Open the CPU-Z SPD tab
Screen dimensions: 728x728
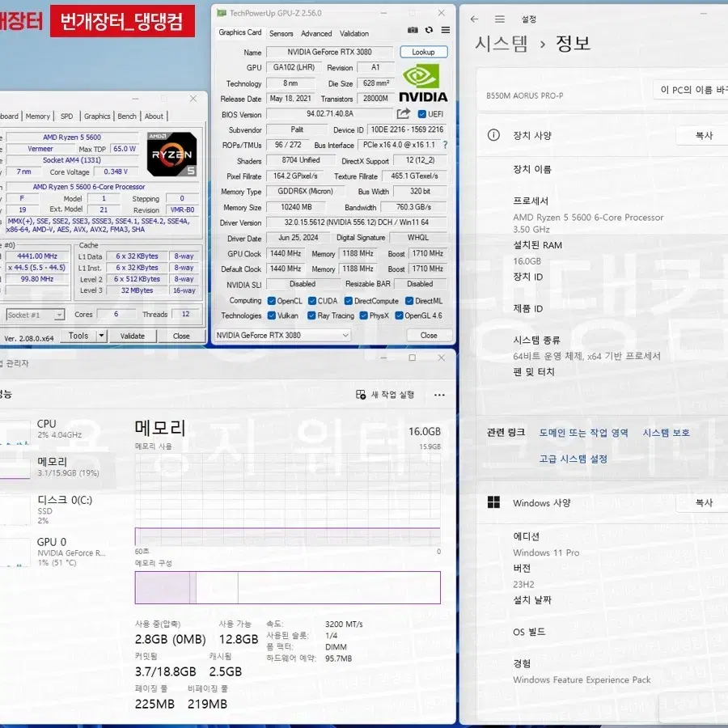click(x=67, y=116)
